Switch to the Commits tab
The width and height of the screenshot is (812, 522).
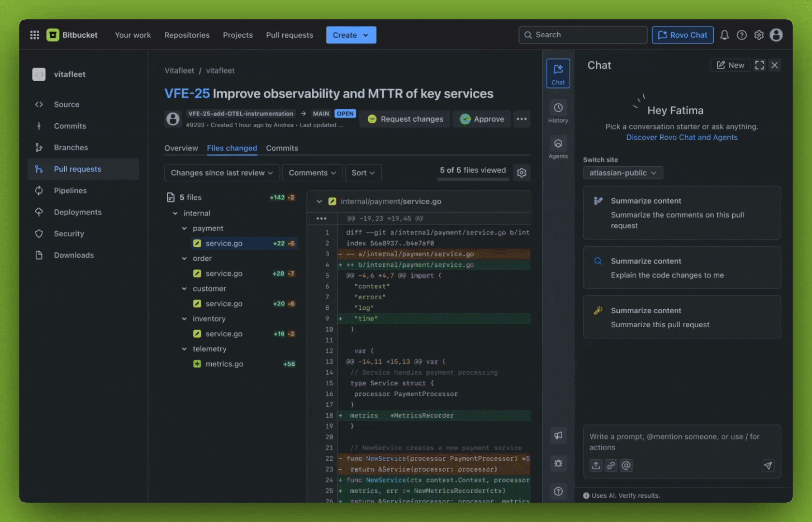pyautogui.click(x=282, y=148)
